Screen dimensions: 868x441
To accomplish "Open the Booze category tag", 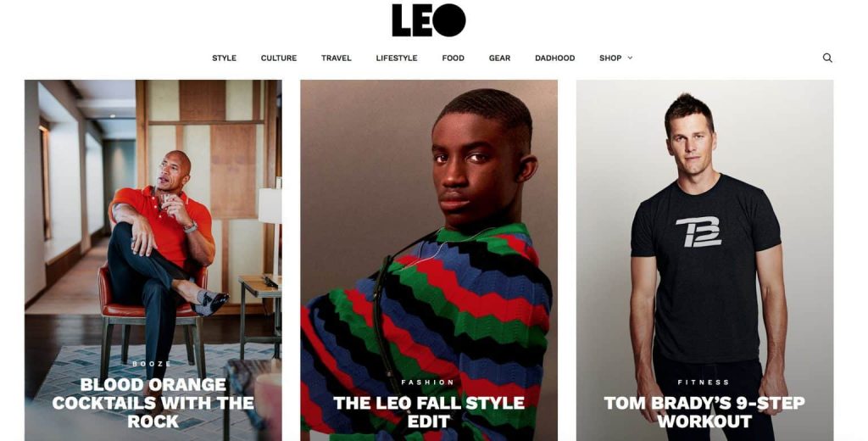I will tap(153, 364).
